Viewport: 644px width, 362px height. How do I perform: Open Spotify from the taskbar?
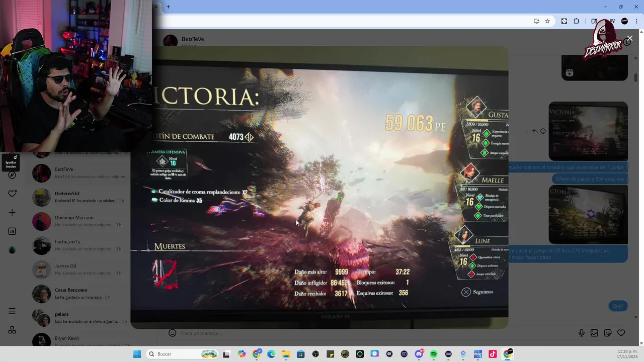point(434,354)
